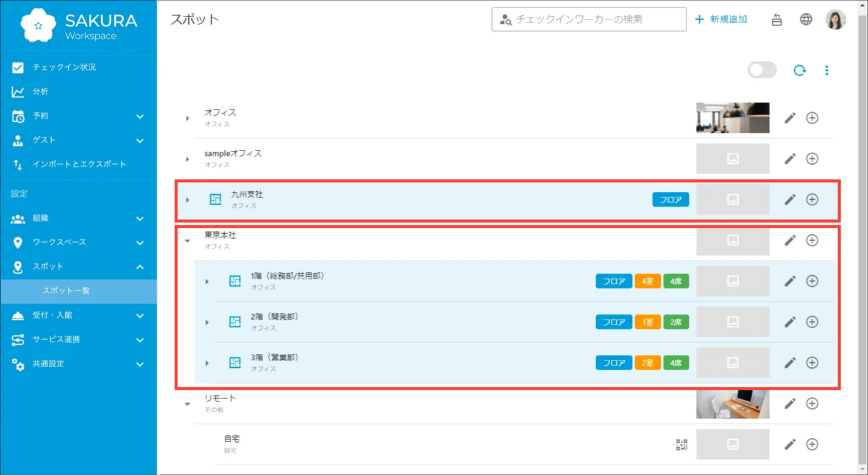Open the user profile avatar

pyautogui.click(x=835, y=19)
